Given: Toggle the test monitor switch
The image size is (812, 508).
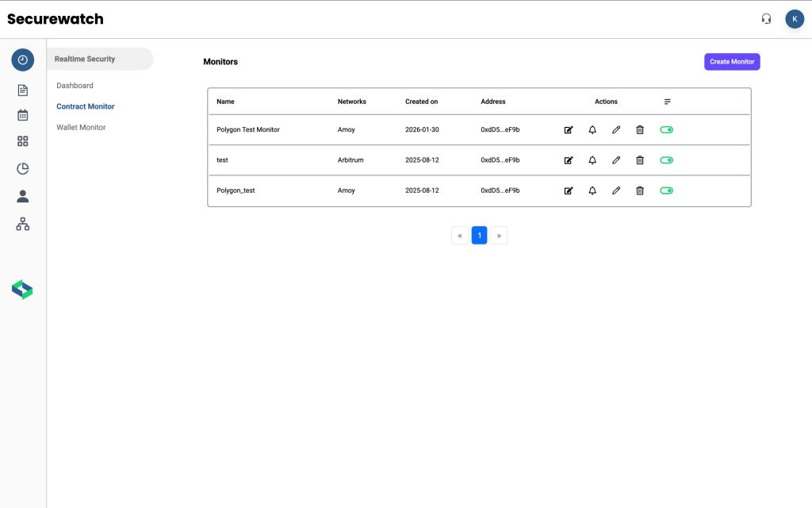Looking at the screenshot, I should 666,160.
